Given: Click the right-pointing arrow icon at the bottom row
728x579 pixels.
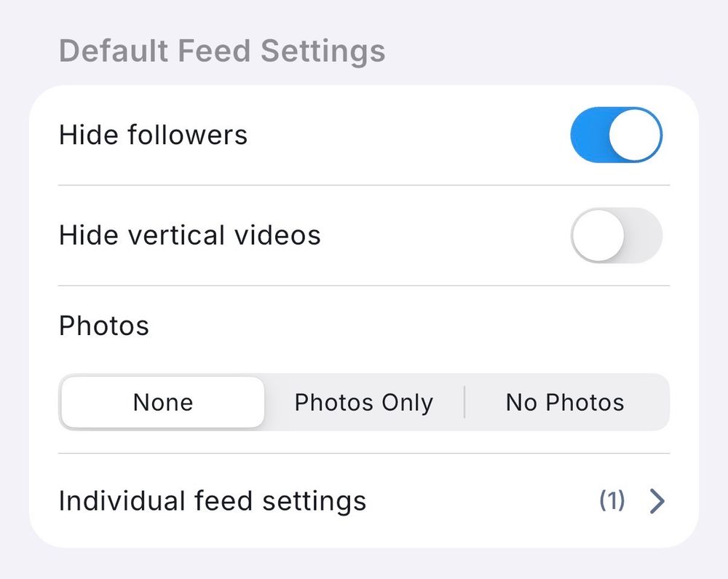Looking at the screenshot, I should tap(657, 501).
